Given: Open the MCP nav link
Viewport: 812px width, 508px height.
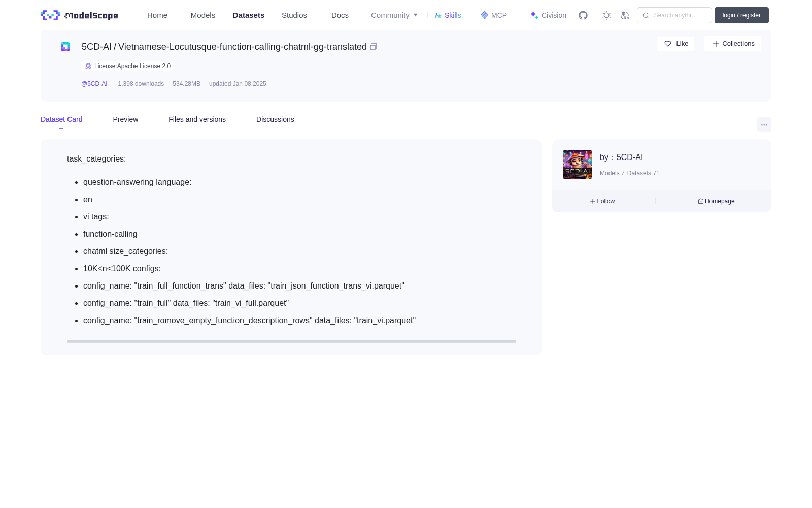Looking at the screenshot, I should click(x=494, y=15).
